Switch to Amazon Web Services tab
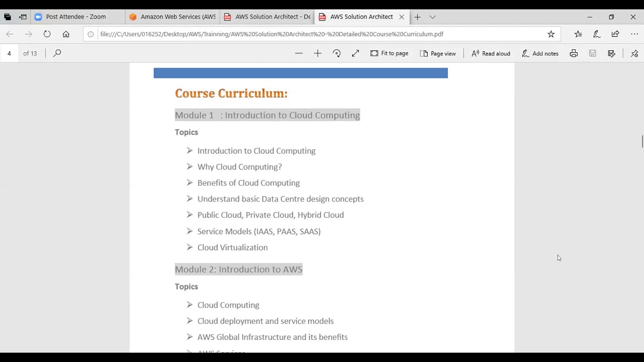644x362 pixels. click(172, 17)
